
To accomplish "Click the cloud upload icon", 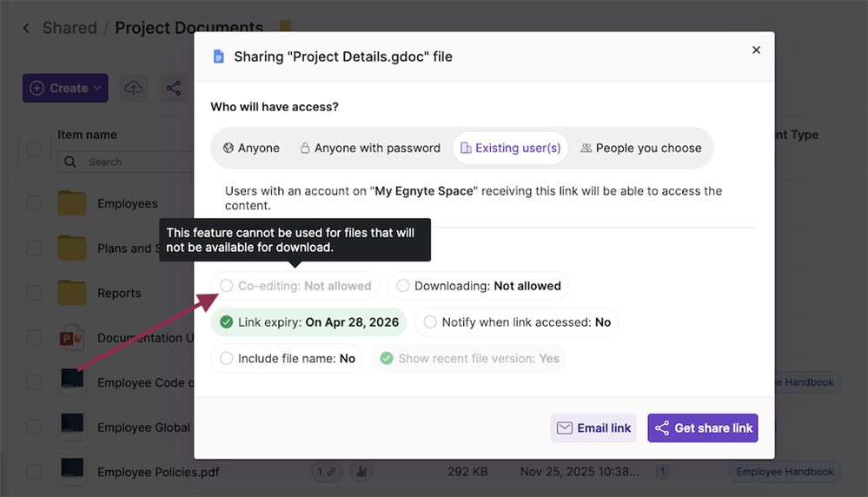I will [x=134, y=88].
